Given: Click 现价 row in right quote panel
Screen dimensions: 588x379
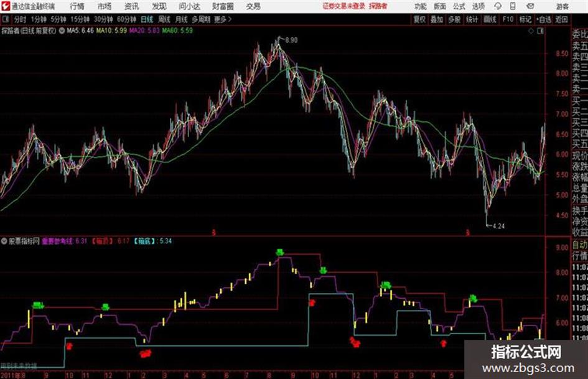Looking at the screenshot, I should (580, 156).
